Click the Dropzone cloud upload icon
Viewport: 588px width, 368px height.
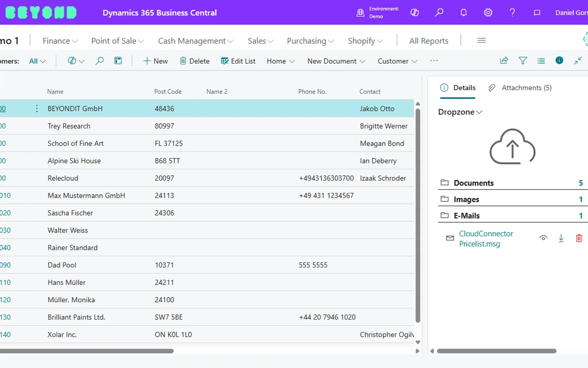pos(513,146)
